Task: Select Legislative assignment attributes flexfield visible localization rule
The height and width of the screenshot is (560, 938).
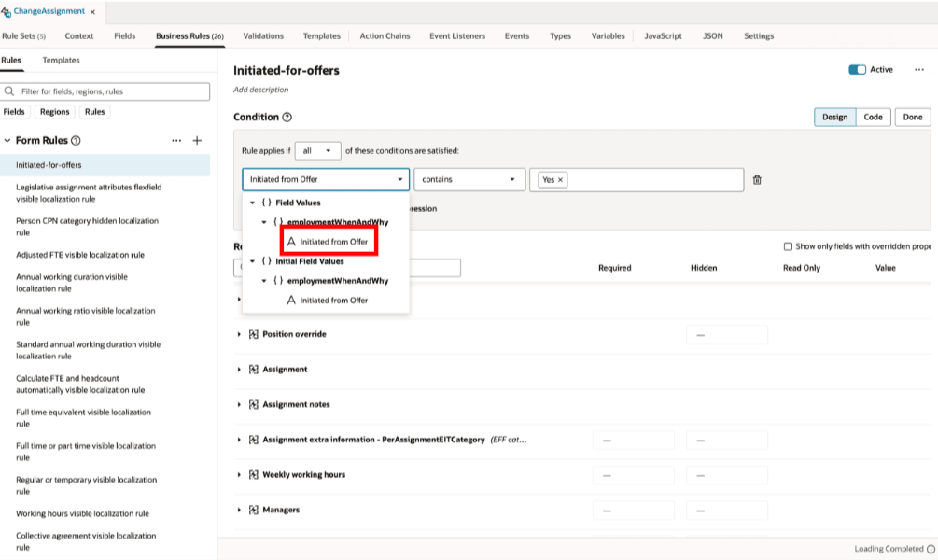Action: pyautogui.click(x=89, y=192)
